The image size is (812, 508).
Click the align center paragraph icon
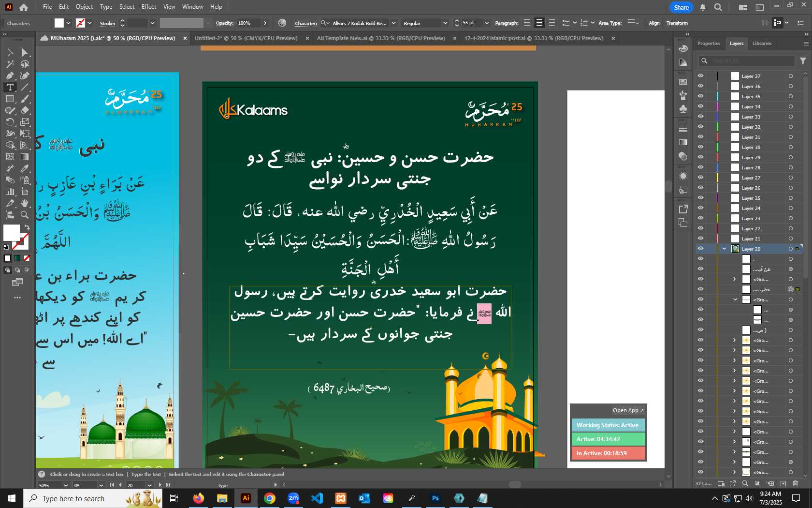539,23
